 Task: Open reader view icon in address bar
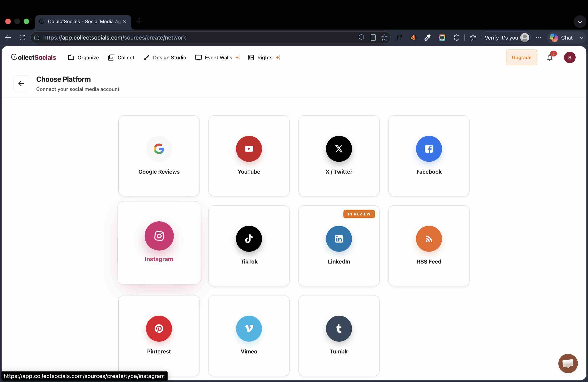click(373, 38)
